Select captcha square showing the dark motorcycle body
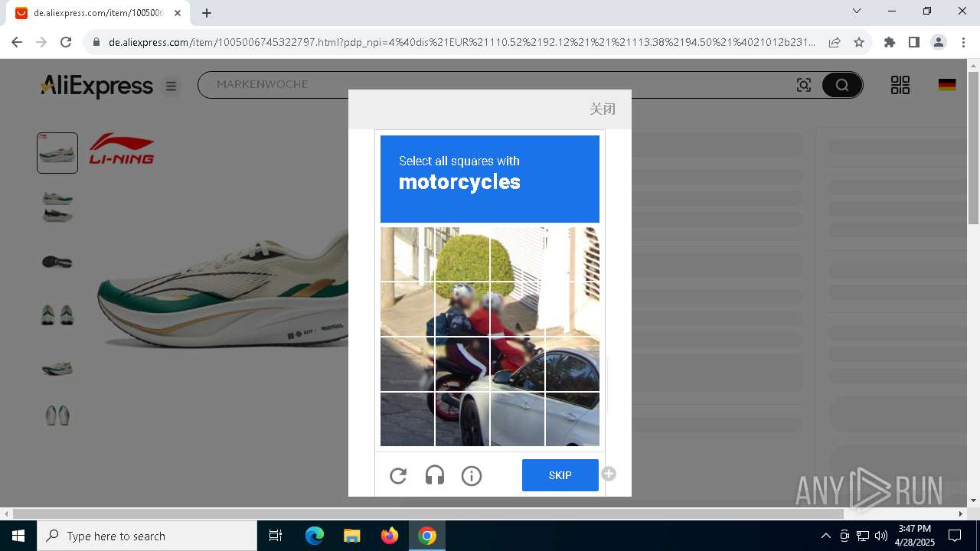This screenshot has width=980, height=551. 462,364
